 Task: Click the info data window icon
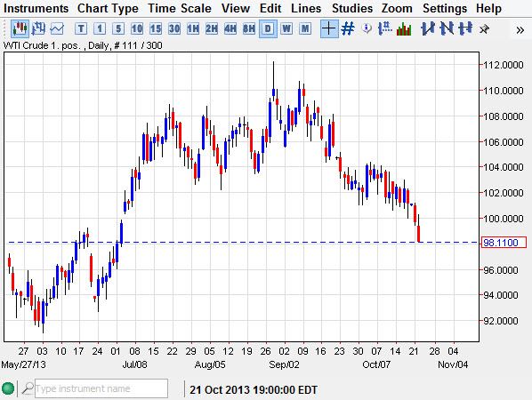(367, 28)
